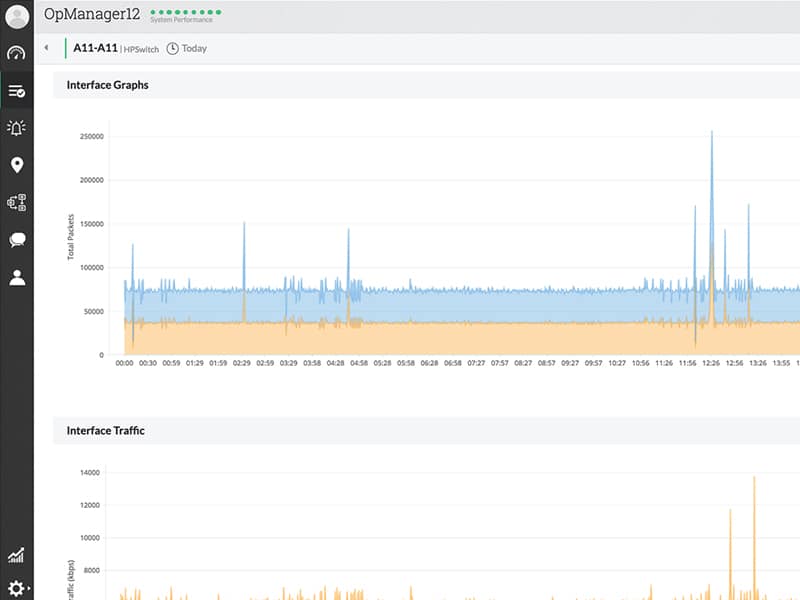Open the chat bubbles icon
The height and width of the screenshot is (600, 800).
16,240
